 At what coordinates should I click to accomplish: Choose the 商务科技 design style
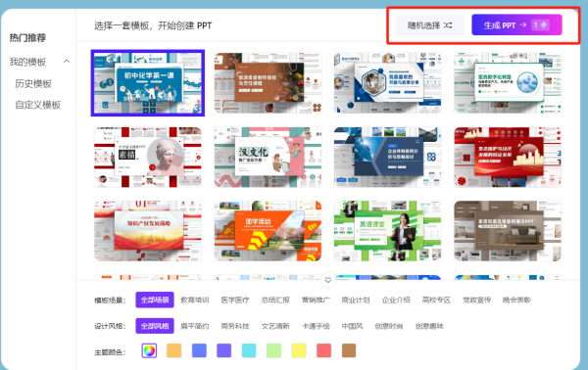tap(235, 326)
